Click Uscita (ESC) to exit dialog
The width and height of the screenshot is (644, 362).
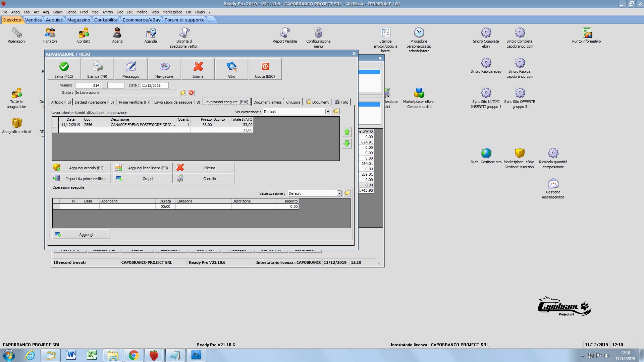[265, 69]
